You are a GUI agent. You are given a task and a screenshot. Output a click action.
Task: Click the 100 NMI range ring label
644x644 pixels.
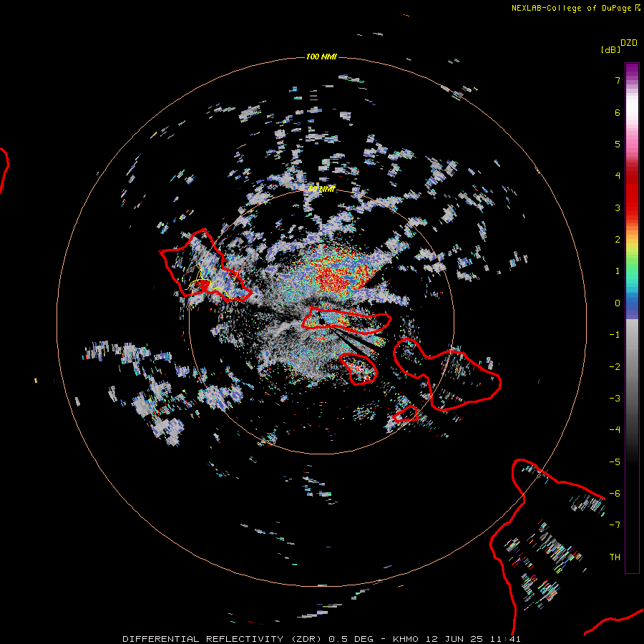click(321, 57)
